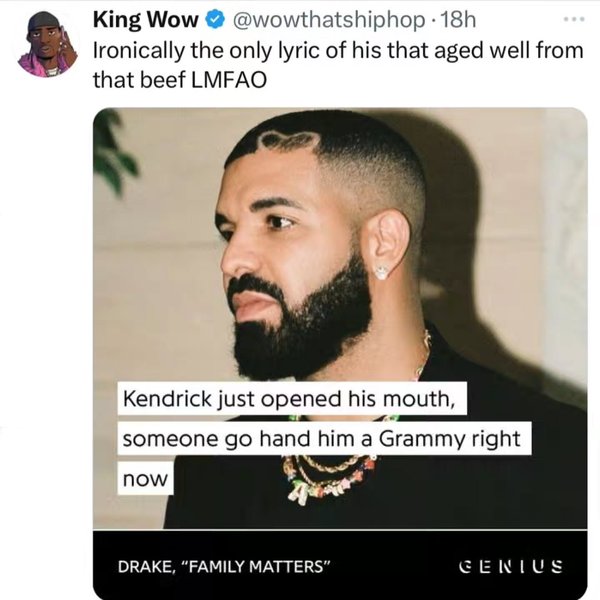Visit the @wowthatshiphop handle link
This screenshot has width=600, height=600.
point(329,20)
